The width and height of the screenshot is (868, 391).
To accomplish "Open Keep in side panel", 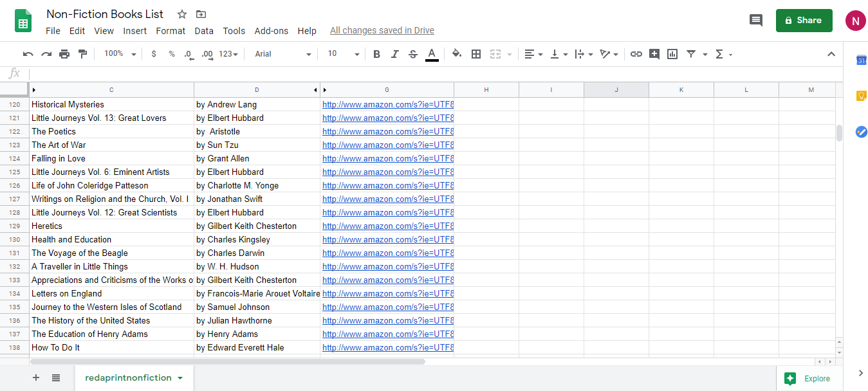I will tap(861, 96).
